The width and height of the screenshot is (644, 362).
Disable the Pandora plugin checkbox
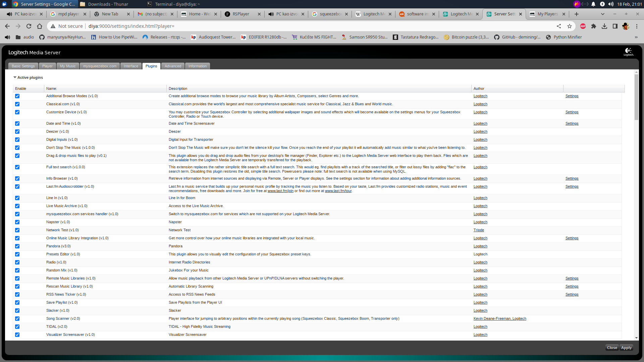pyautogui.click(x=17, y=246)
